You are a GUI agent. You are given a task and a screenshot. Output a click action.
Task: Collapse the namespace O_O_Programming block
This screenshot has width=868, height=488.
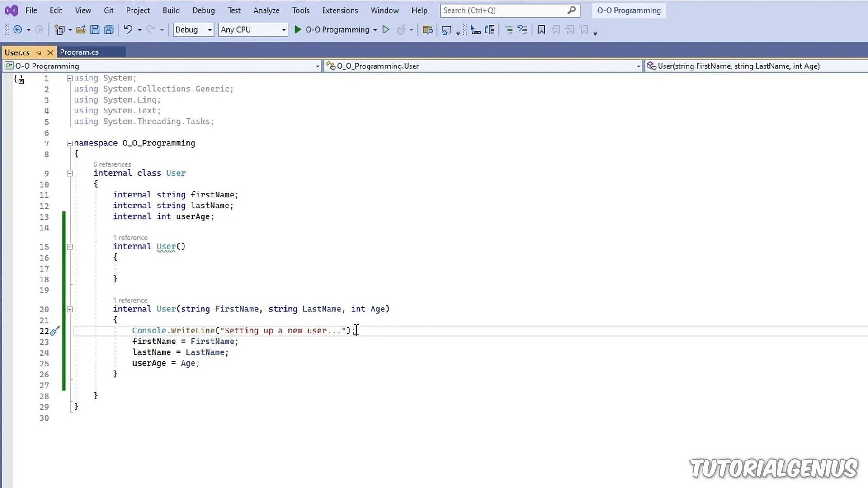coord(70,144)
